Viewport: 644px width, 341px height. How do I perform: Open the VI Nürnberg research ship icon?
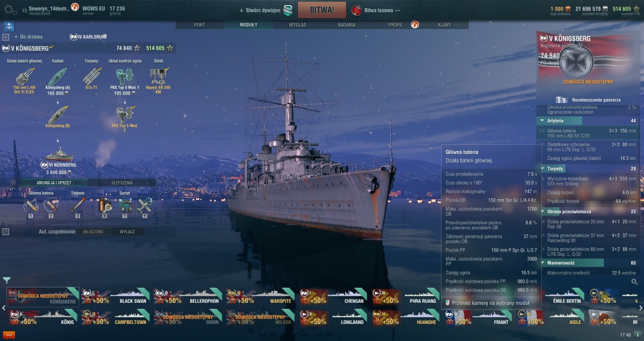(x=58, y=154)
